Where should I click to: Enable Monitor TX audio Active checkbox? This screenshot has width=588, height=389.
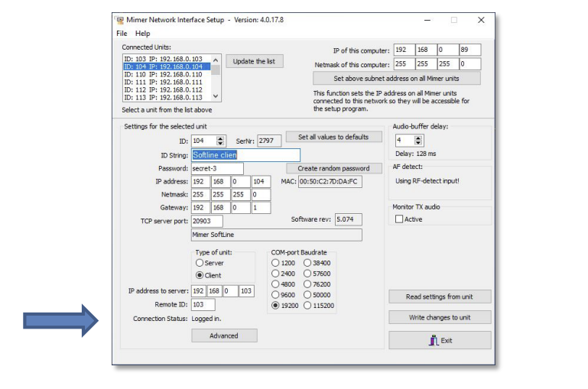(x=399, y=219)
